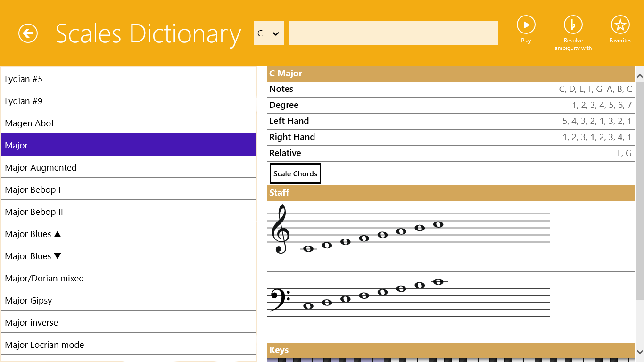The width and height of the screenshot is (644, 362).
Task: Pick the ascending Major Blues scale
Action: (x=128, y=234)
